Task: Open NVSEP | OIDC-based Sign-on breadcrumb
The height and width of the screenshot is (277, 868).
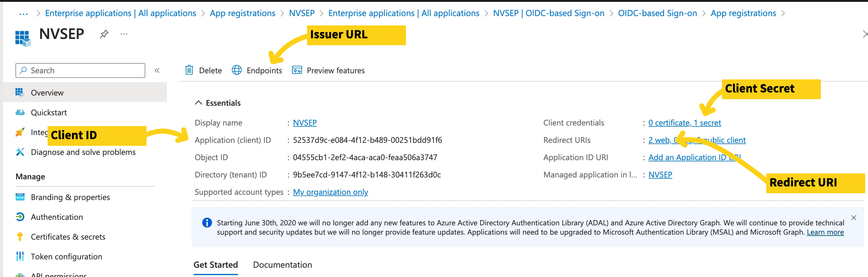Action: tap(549, 13)
